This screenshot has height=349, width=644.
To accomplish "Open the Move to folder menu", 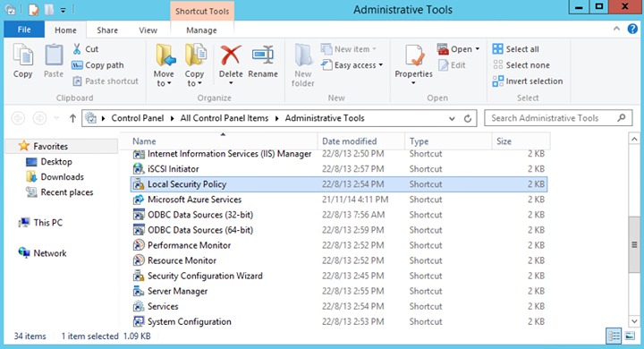I will [164, 65].
